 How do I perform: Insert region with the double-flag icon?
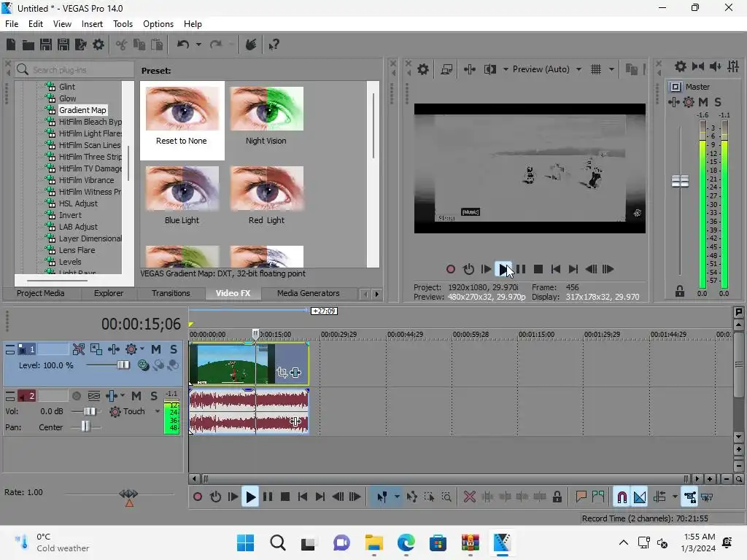[x=598, y=497]
